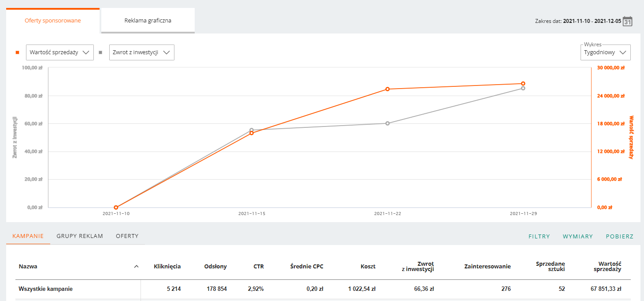Viewport: 644px width, 301px height.
Task: Click the orange series color square
Action: [x=18, y=52]
